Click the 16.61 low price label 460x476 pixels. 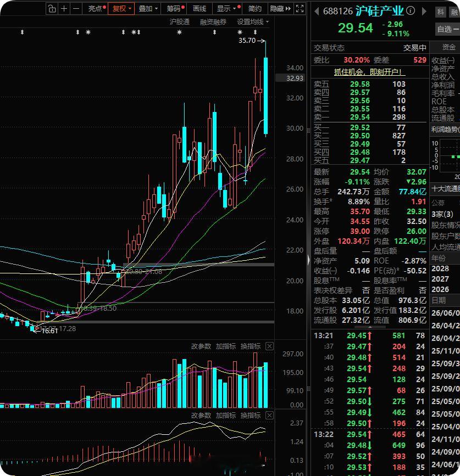point(49,331)
